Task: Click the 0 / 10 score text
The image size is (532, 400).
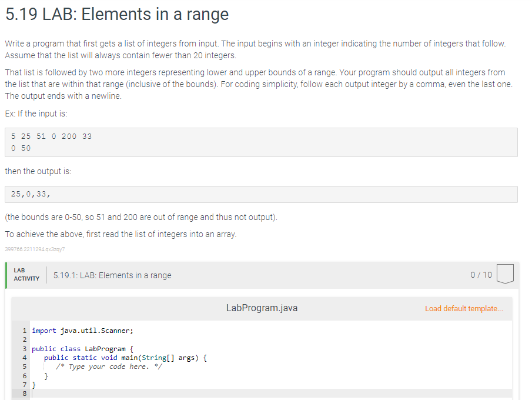Action: point(481,275)
